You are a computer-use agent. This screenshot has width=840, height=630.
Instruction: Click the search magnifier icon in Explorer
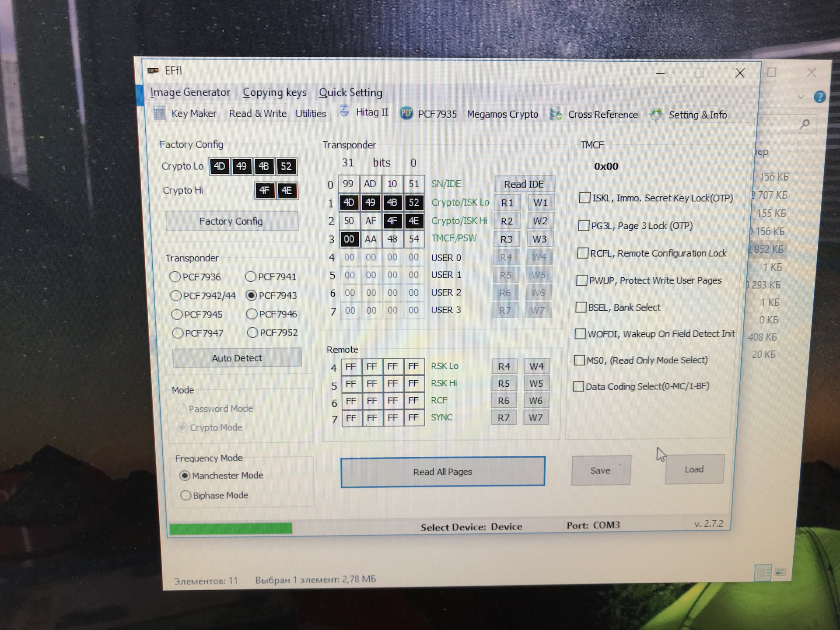(x=805, y=125)
